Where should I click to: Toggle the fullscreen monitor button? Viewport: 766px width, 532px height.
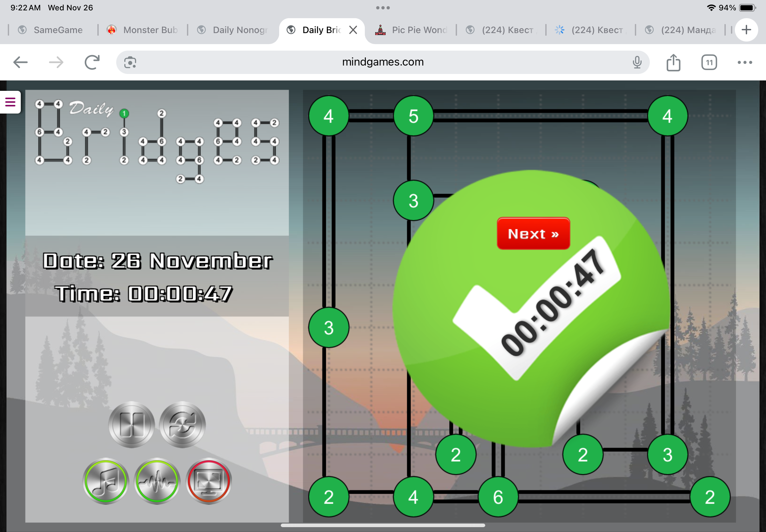[x=208, y=481]
